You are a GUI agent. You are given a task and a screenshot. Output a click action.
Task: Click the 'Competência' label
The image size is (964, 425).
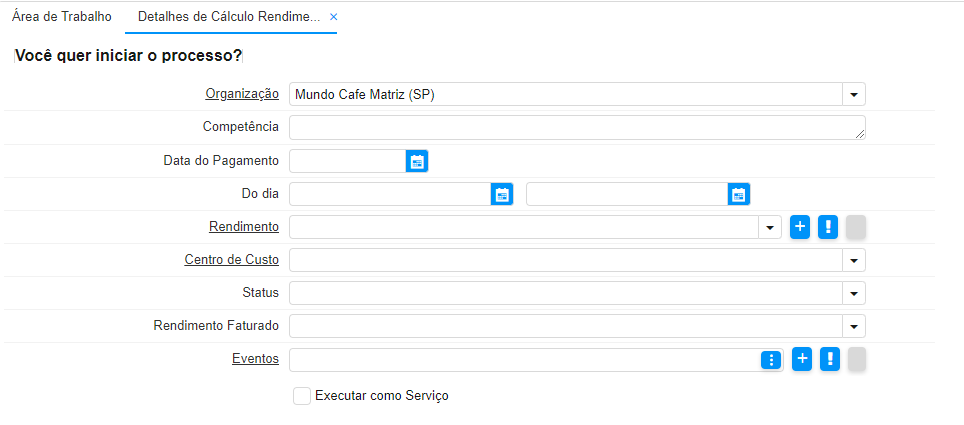(x=241, y=127)
